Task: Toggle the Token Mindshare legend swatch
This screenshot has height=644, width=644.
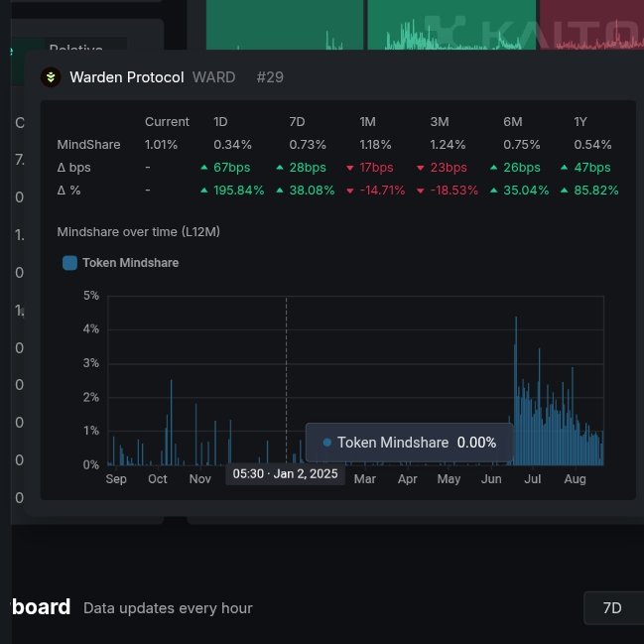Action: click(69, 263)
